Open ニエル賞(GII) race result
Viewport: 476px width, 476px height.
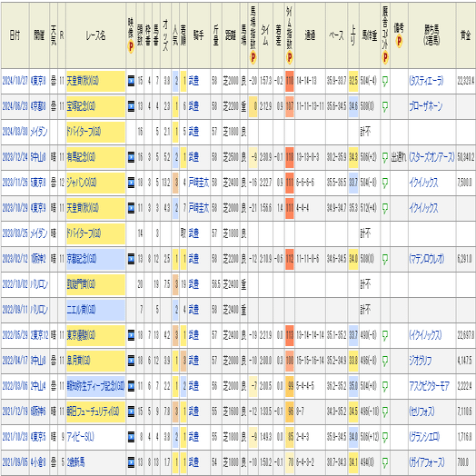81,311
